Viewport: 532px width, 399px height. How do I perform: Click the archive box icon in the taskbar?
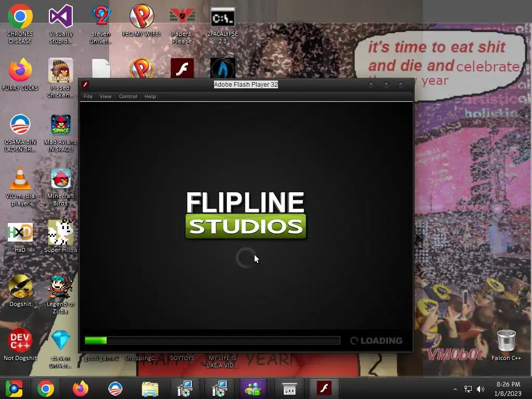pyautogui.click(x=289, y=389)
